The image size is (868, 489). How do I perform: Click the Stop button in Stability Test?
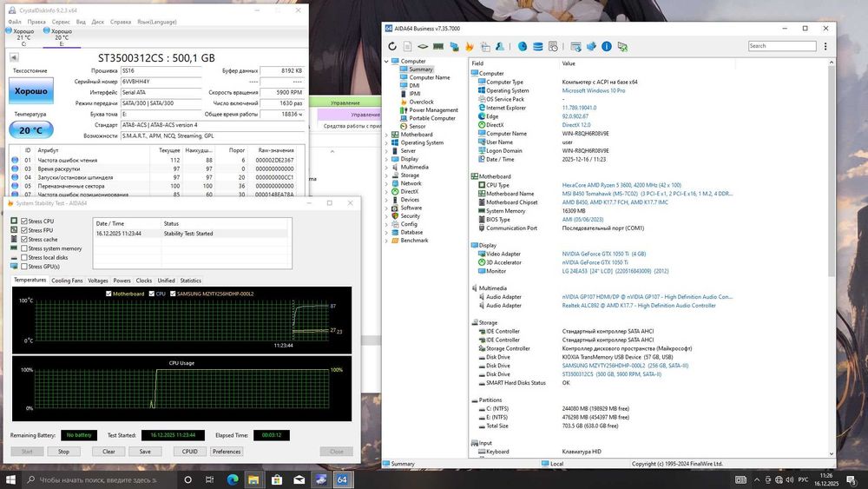[x=63, y=452]
